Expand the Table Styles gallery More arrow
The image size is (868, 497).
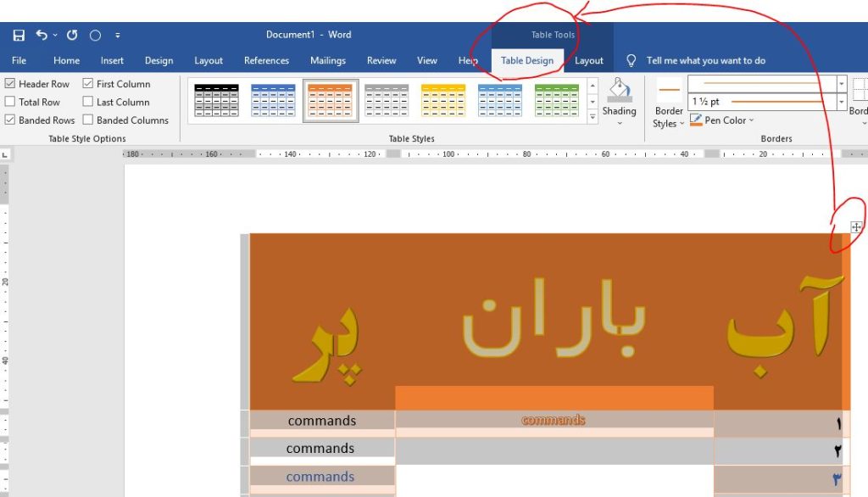(x=593, y=118)
